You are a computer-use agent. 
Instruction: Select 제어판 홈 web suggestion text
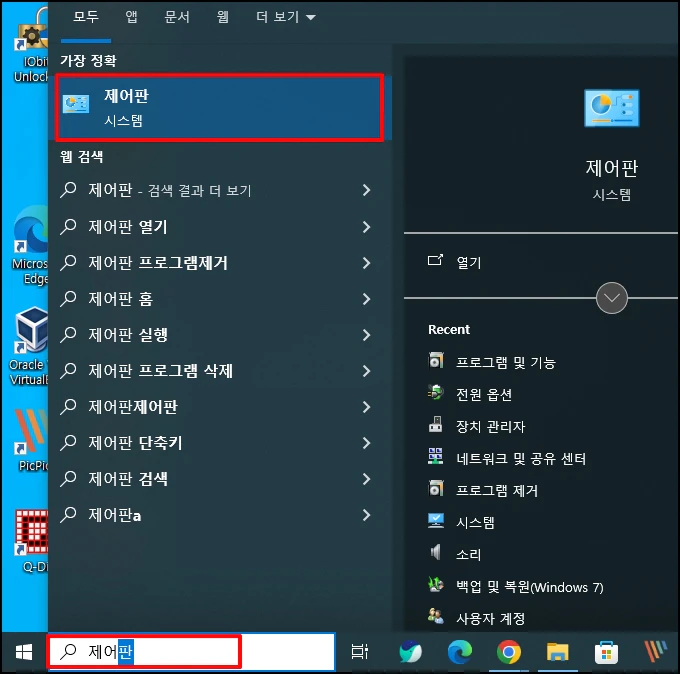pyautogui.click(x=121, y=299)
